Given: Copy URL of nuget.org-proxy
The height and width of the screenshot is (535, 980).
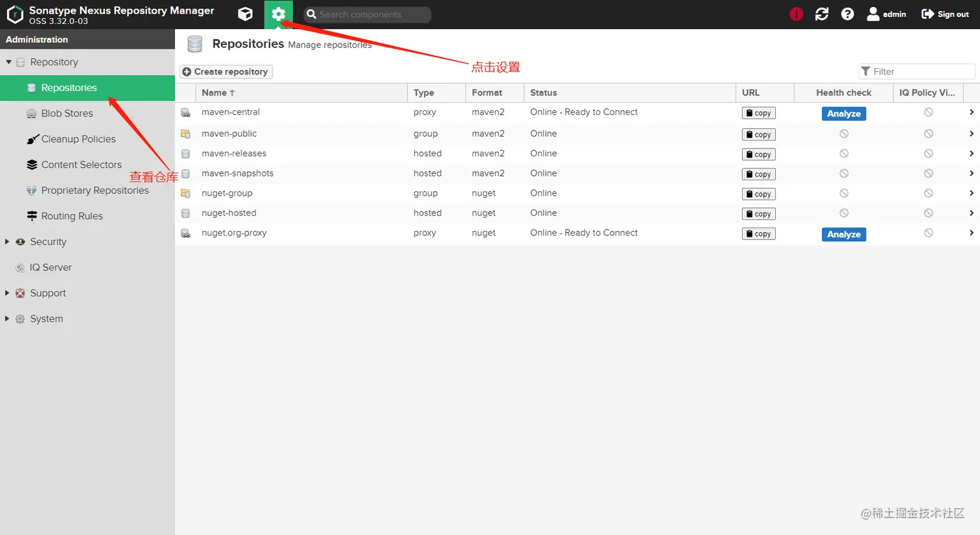Looking at the screenshot, I should (758, 233).
